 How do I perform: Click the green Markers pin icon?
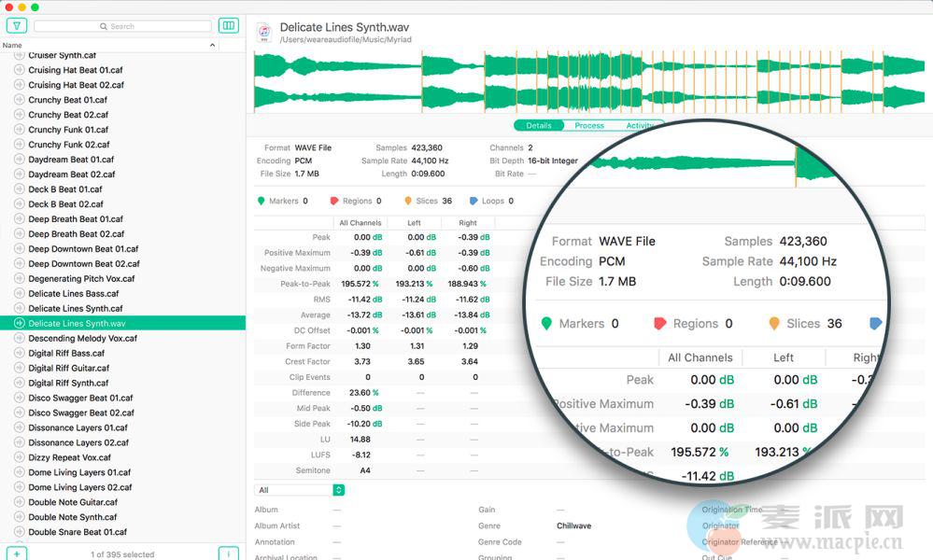pyautogui.click(x=261, y=201)
